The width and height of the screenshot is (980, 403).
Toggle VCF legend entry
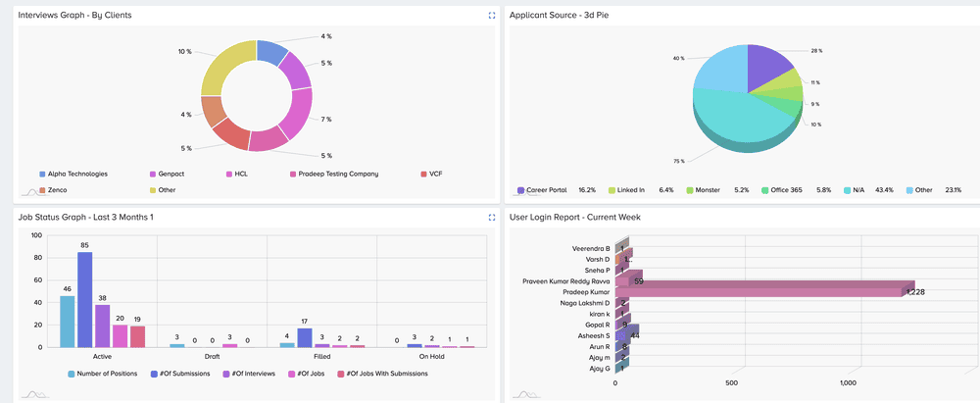pos(432,174)
